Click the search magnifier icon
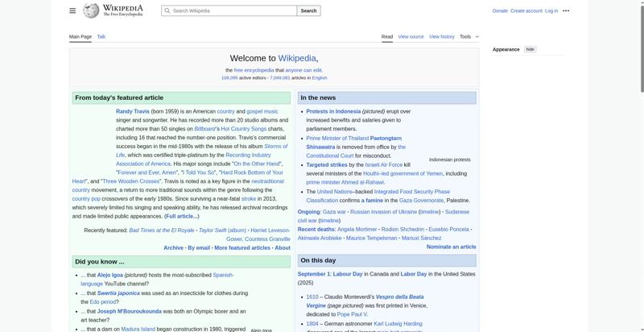The width and height of the screenshot is (644, 332). [167, 10]
